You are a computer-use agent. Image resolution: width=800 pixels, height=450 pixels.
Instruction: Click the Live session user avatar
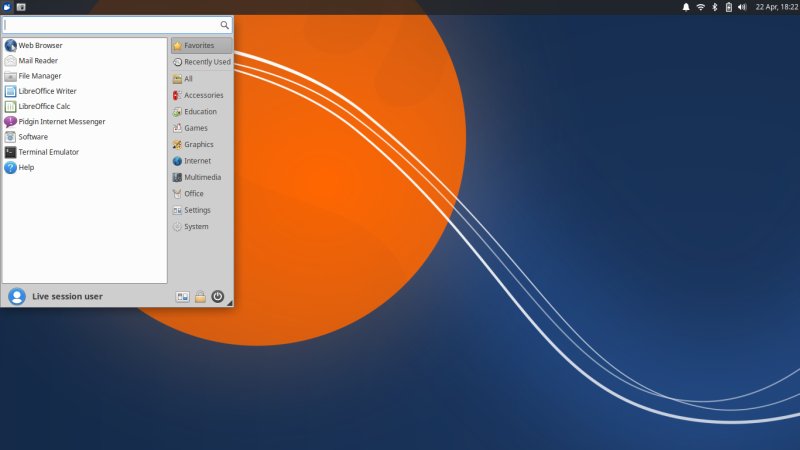[x=17, y=296]
